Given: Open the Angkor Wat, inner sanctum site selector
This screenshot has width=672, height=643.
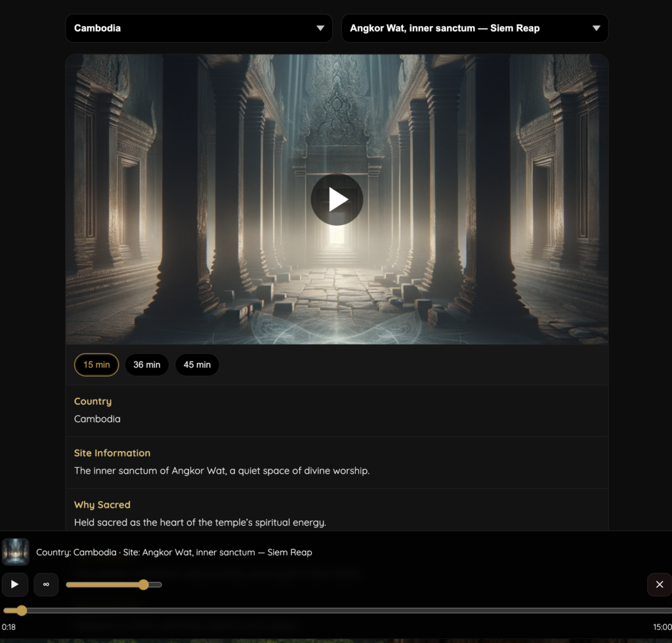Looking at the screenshot, I should click(x=474, y=28).
